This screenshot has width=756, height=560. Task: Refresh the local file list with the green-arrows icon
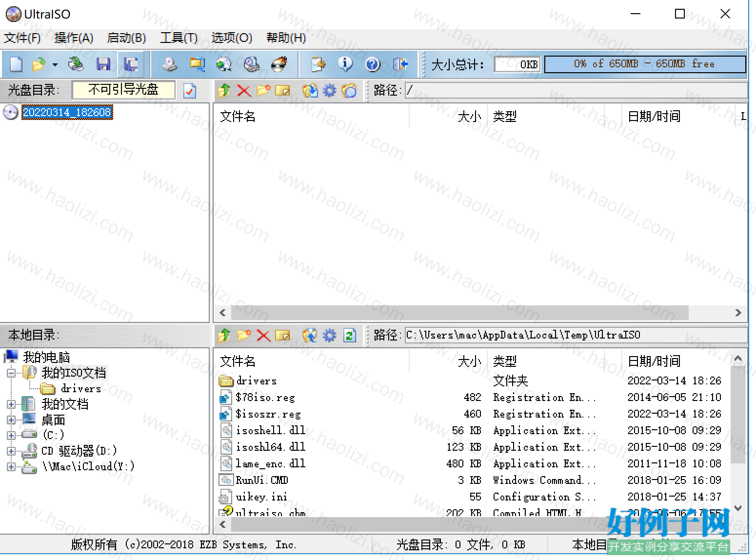pos(350,335)
